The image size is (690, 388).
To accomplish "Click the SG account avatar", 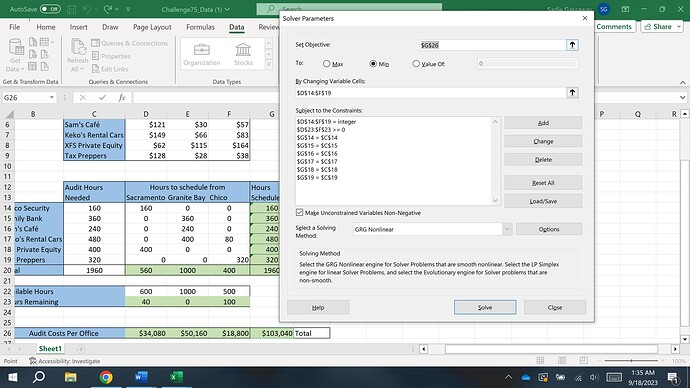I will click(x=603, y=9).
